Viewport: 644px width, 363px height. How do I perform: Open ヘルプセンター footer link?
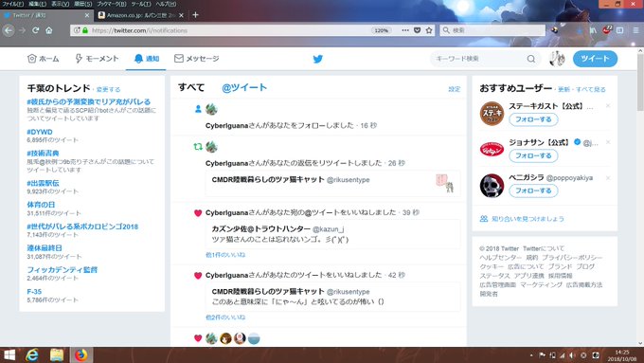click(x=501, y=258)
